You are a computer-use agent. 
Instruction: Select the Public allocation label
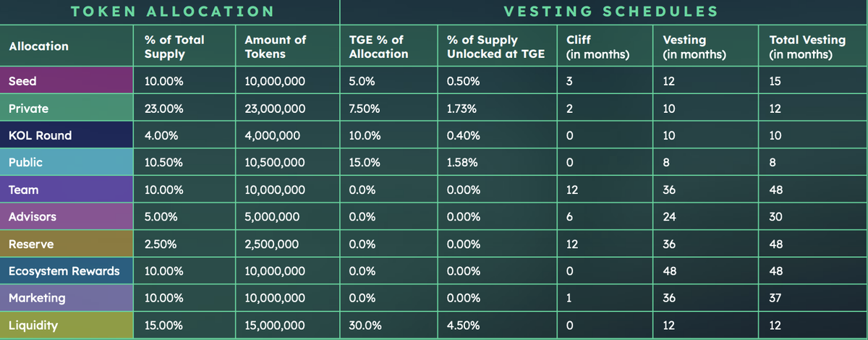coord(67,163)
